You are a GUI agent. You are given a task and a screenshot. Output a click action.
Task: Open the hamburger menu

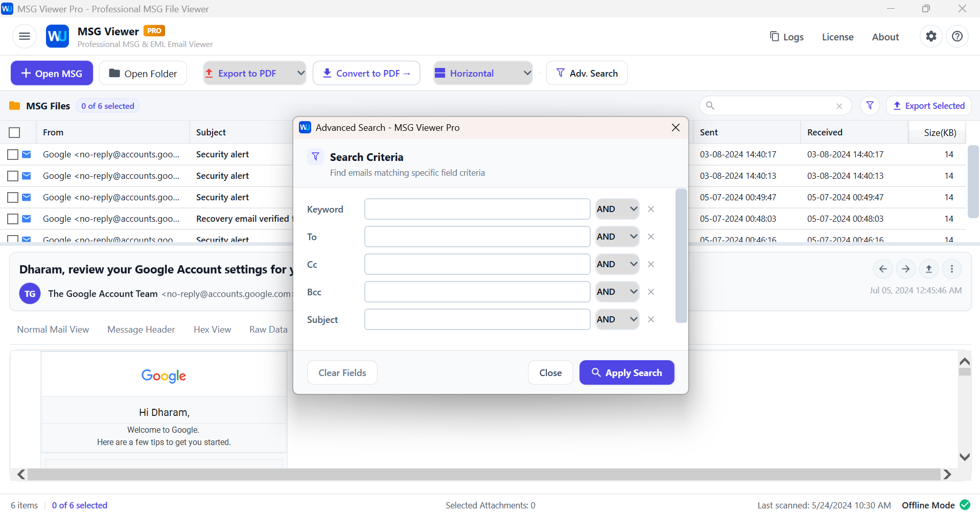(25, 36)
